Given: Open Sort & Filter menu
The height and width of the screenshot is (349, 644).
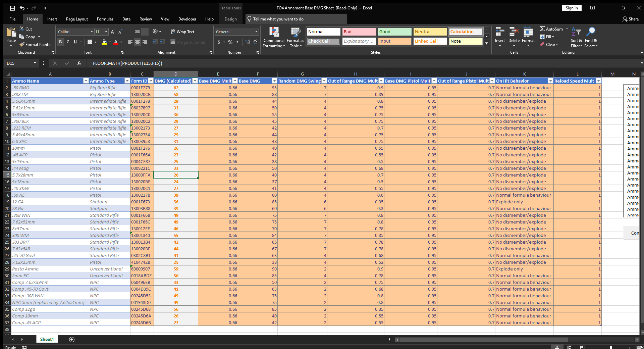Looking at the screenshot, I should [577, 37].
